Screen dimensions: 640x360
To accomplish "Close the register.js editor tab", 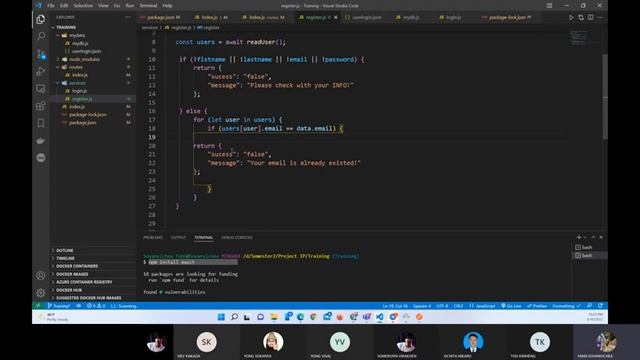I will tap(336, 18).
